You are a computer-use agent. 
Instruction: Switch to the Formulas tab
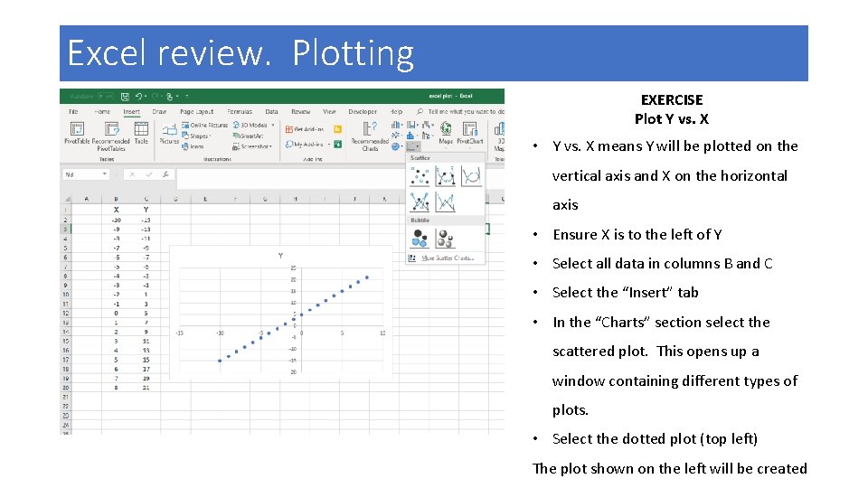click(x=240, y=112)
